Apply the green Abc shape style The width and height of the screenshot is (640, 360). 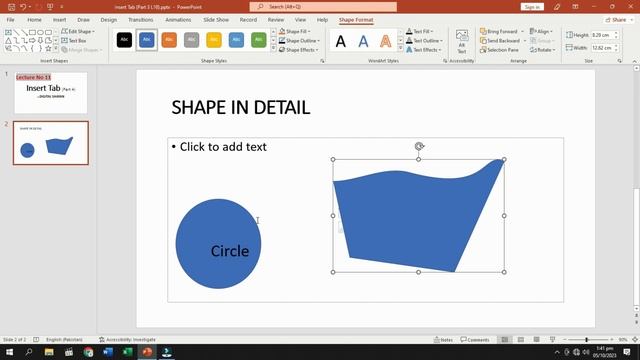[258, 40]
